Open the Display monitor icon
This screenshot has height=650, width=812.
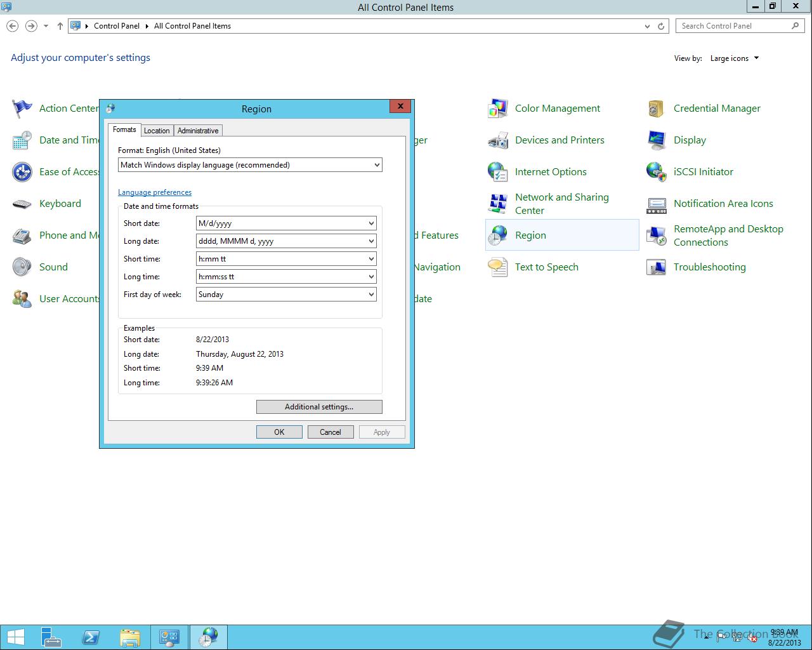click(657, 140)
